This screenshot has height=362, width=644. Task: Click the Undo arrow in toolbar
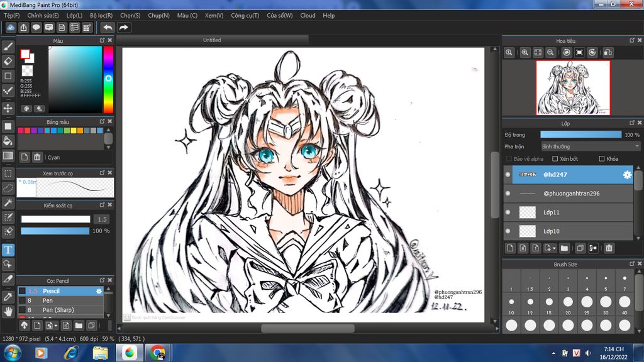[x=108, y=28]
